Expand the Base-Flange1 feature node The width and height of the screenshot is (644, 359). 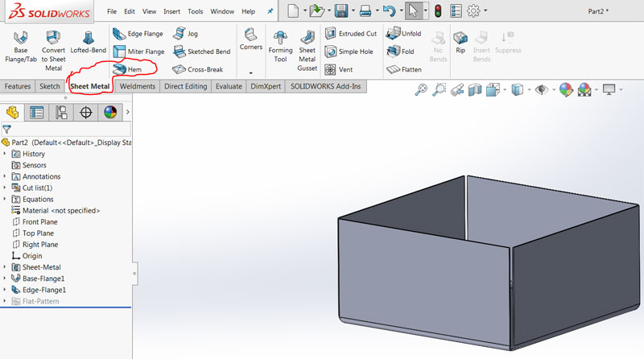[5, 278]
